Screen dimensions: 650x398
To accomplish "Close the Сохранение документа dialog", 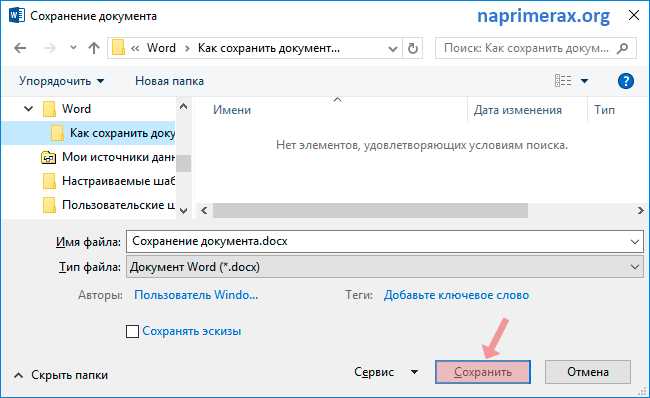I will coord(633,16).
